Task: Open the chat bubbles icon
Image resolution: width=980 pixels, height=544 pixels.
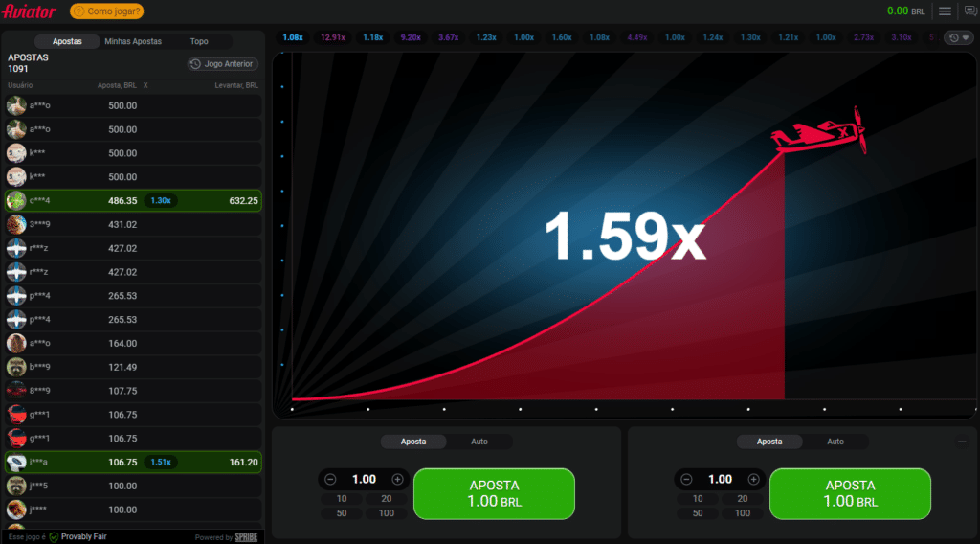Action: tap(969, 11)
